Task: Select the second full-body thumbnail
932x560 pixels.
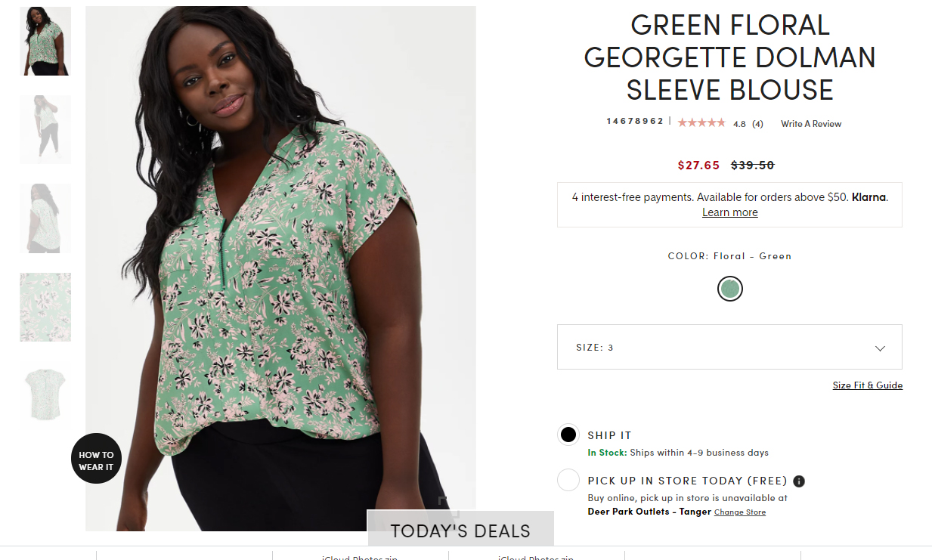Action: tap(45, 129)
